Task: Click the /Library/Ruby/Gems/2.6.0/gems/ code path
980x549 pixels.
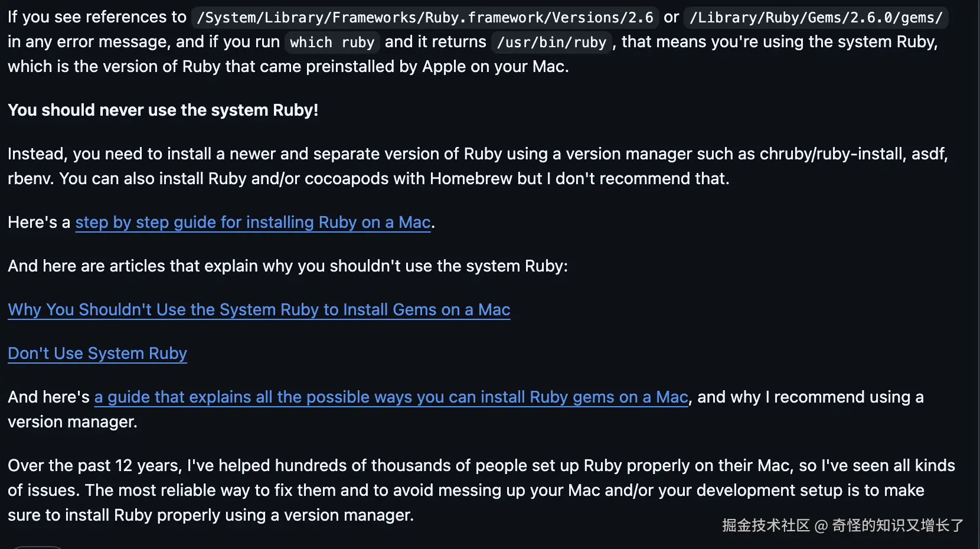Action: click(x=816, y=18)
